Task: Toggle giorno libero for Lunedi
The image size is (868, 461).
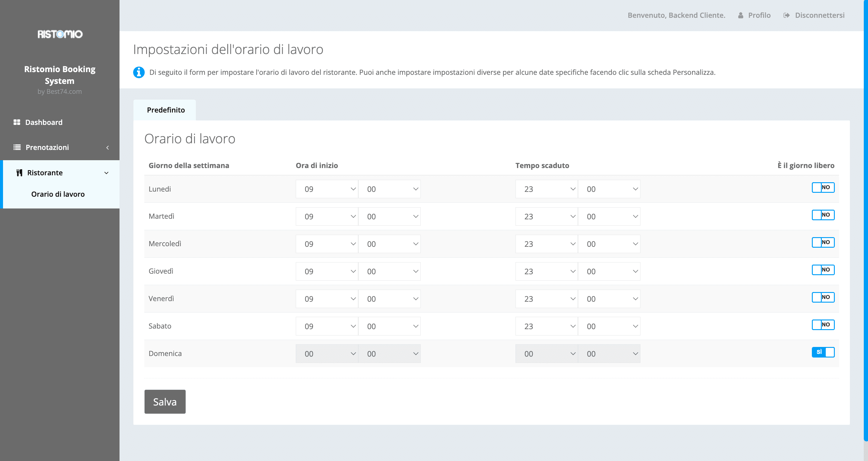Action: 823,187
